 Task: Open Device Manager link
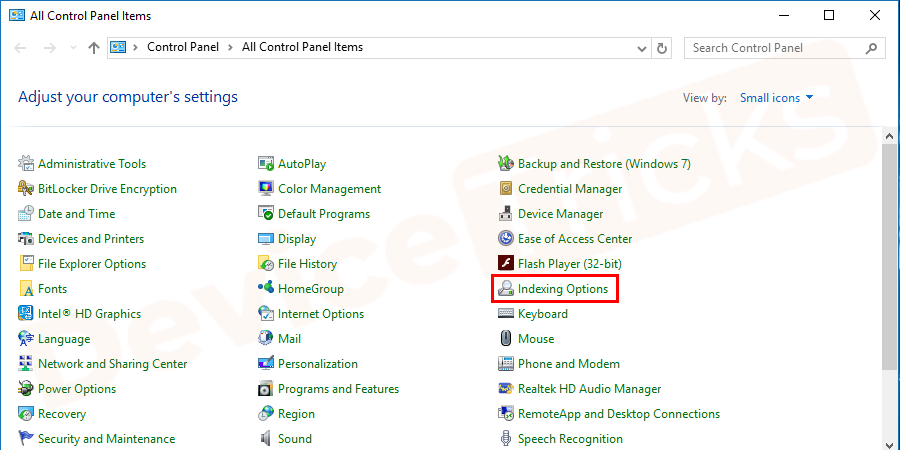560,214
